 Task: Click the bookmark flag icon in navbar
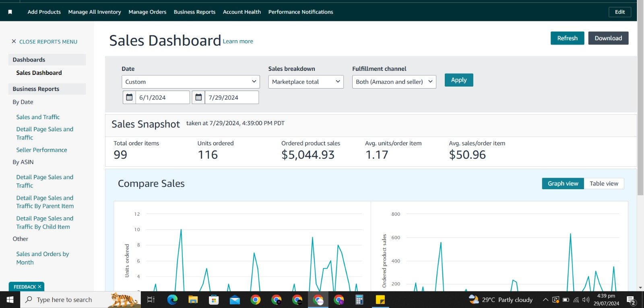click(x=10, y=12)
